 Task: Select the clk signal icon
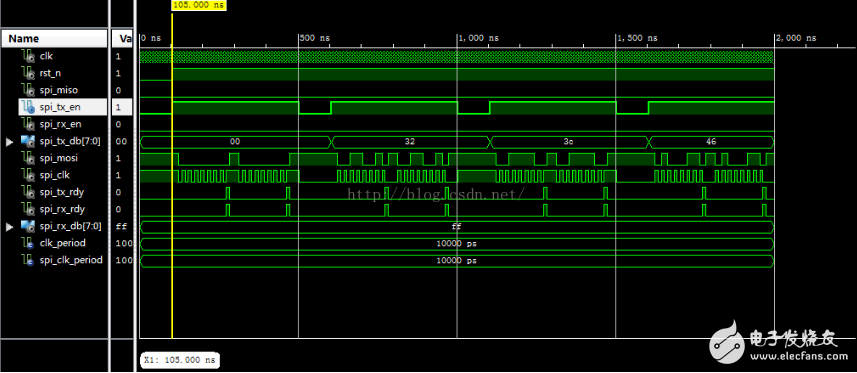click(x=28, y=56)
